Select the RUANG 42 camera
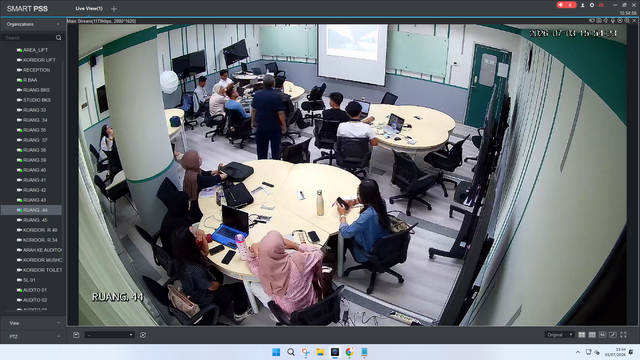This screenshot has height=360, width=640. [x=34, y=190]
